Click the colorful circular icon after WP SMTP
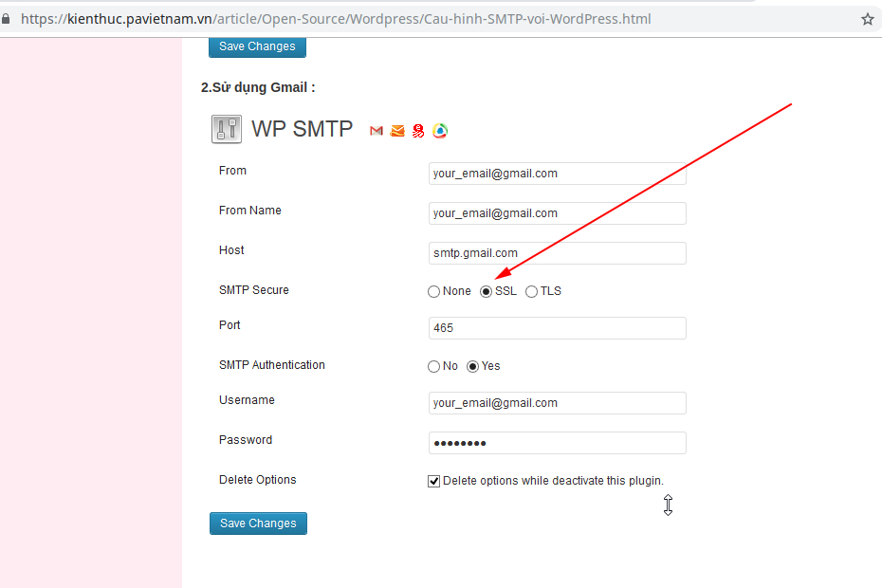This screenshot has width=882, height=588. click(440, 131)
